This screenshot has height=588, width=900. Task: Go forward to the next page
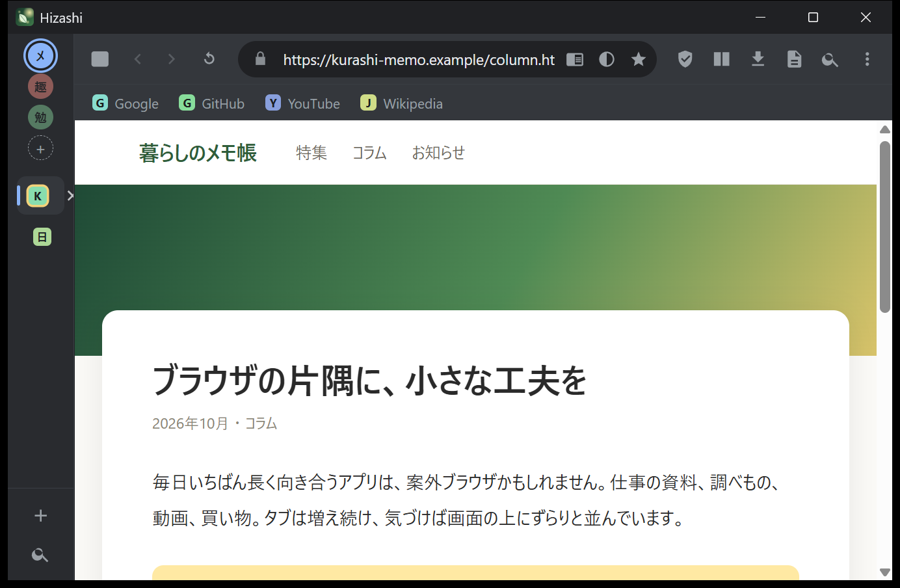click(172, 59)
